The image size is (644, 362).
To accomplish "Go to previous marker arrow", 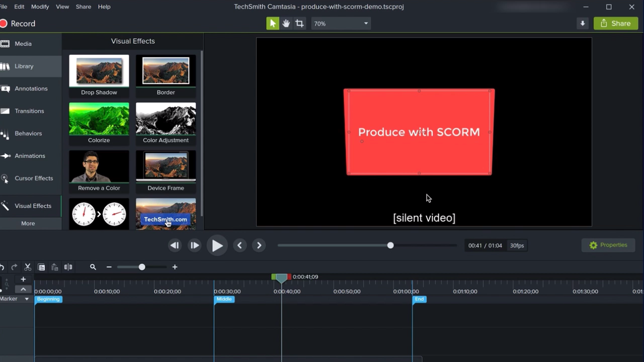I will [239, 245].
